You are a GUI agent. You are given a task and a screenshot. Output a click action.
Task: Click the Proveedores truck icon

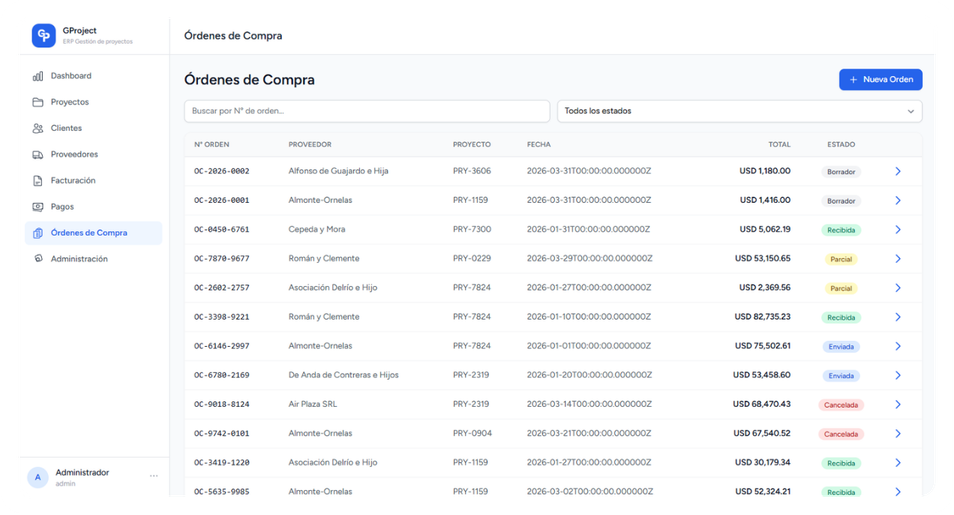tap(38, 155)
